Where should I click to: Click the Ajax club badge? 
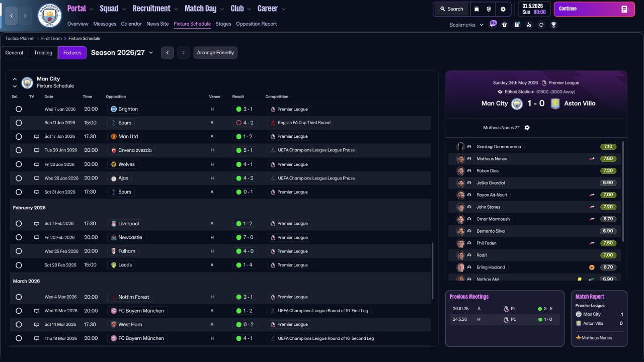pyautogui.click(x=114, y=178)
